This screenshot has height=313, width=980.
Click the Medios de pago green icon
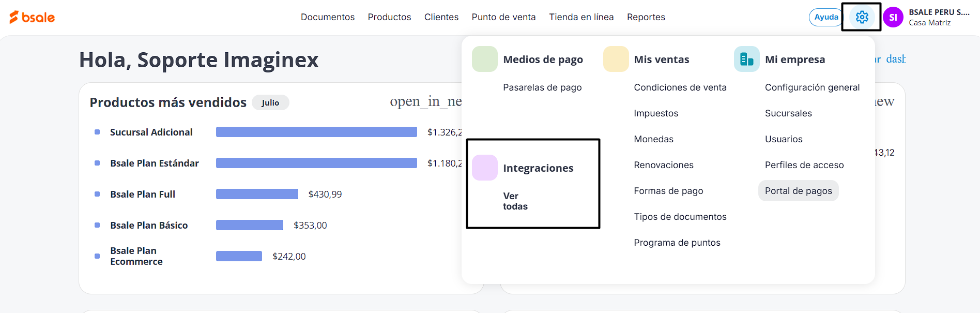[485, 59]
